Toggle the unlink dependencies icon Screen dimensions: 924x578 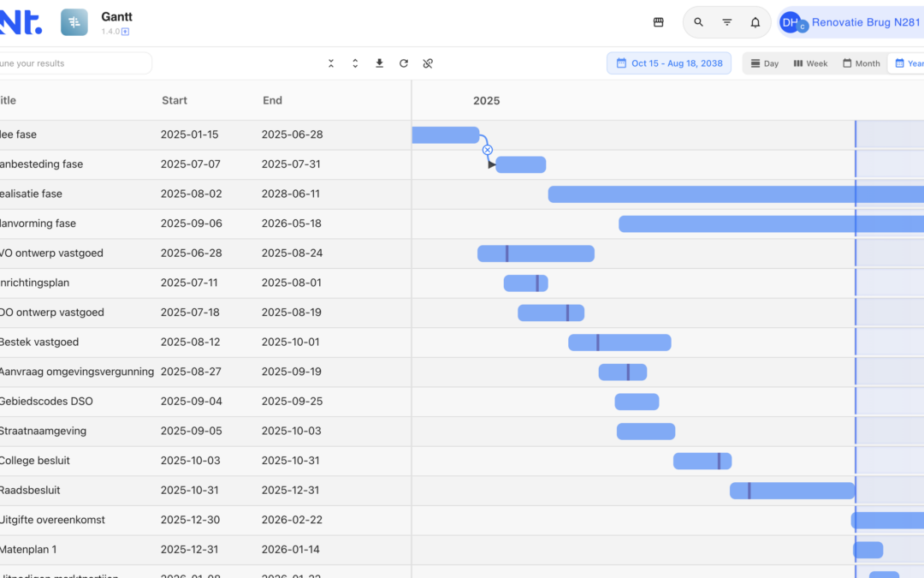pyautogui.click(x=428, y=63)
